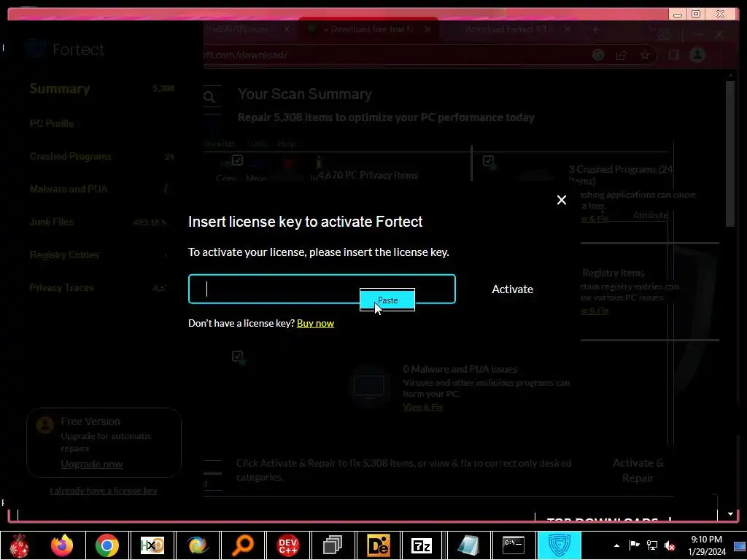Image resolution: width=747 pixels, height=560 pixels.
Task: Click the Christmas ornament start icon
Action: [x=19, y=545]
